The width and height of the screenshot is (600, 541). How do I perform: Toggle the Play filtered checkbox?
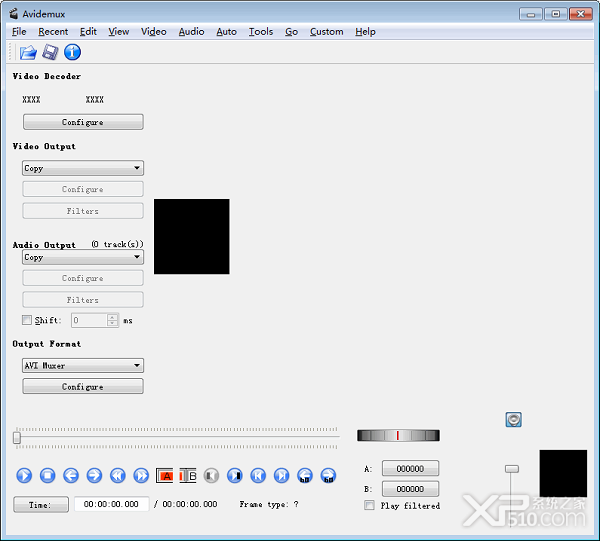[369, 505]
